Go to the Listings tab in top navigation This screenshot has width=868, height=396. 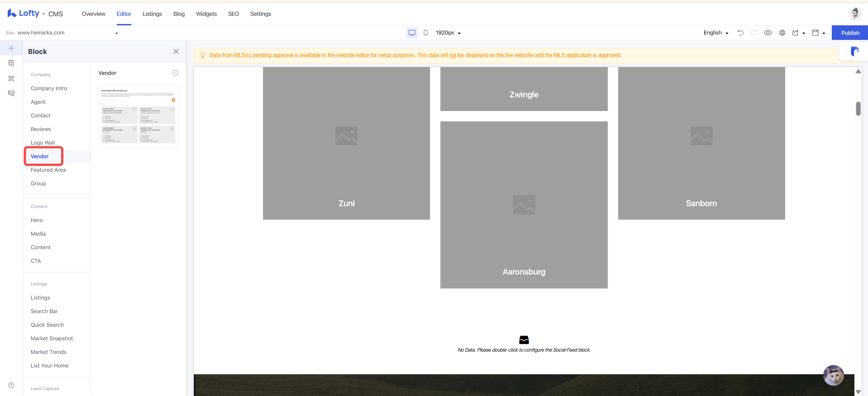[152, 14]
